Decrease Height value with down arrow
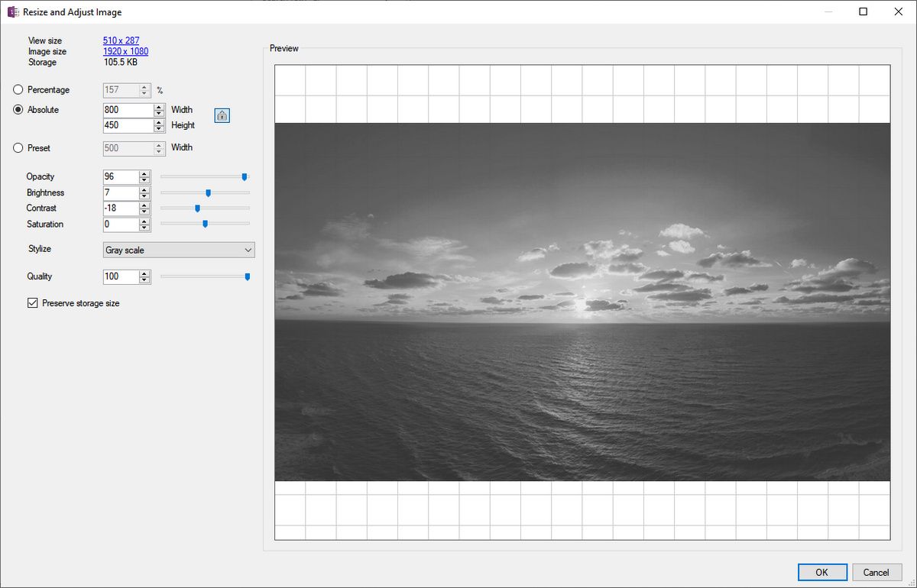Viewport: 917px width, 588px height. pyautogui.click(x=159, y=129)
